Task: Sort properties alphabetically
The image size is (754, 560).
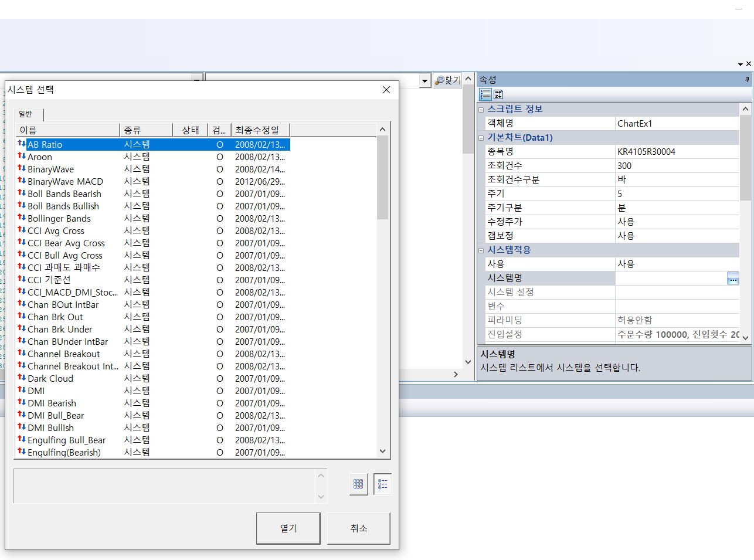Action: point(498,94)
